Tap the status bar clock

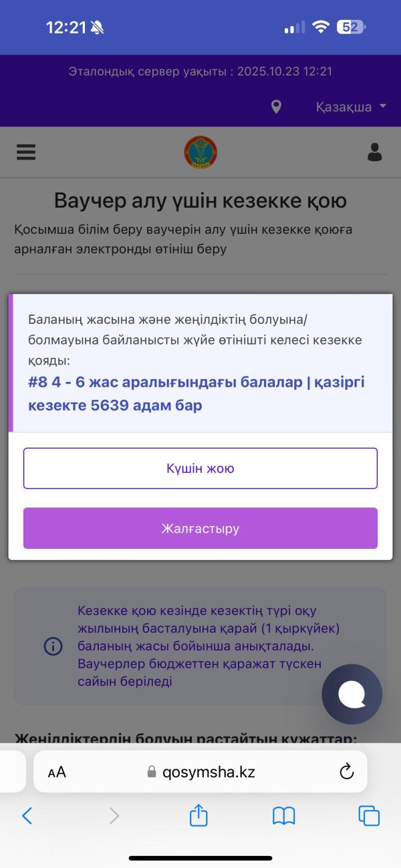click(67, 27)
